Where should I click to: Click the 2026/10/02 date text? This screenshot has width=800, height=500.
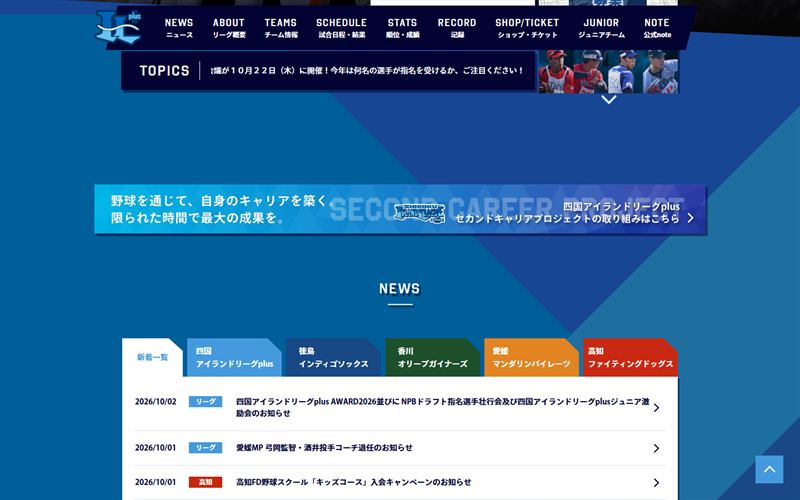pyautogui.click(x=156, y=402)
